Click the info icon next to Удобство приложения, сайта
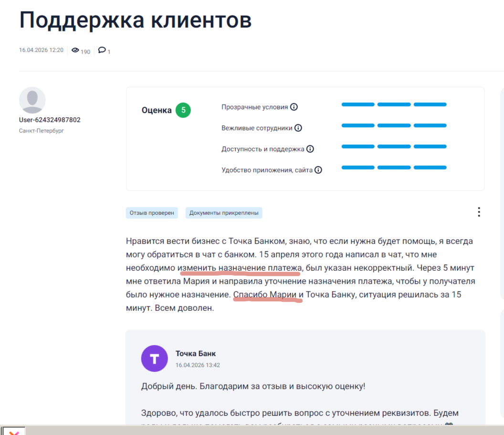Image resolution: width=504 pixels, height=435 pixels. click(x=318, y=170)
